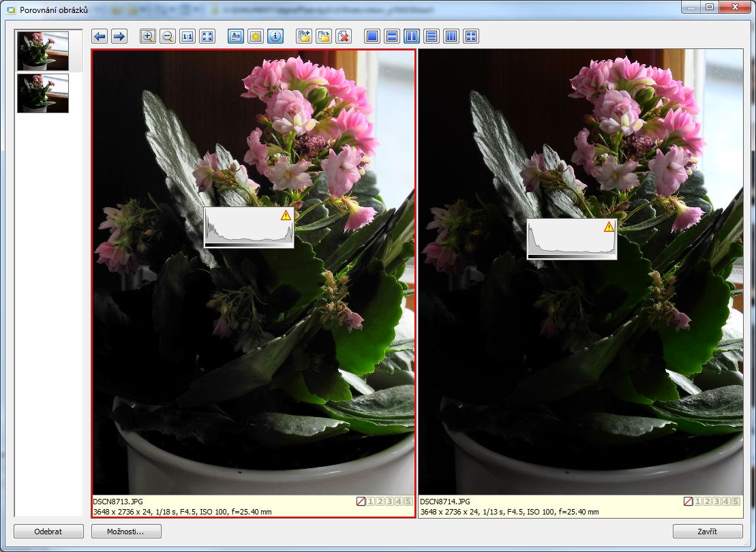
Task: Open the Možnosti... options button
Action: 126,532
